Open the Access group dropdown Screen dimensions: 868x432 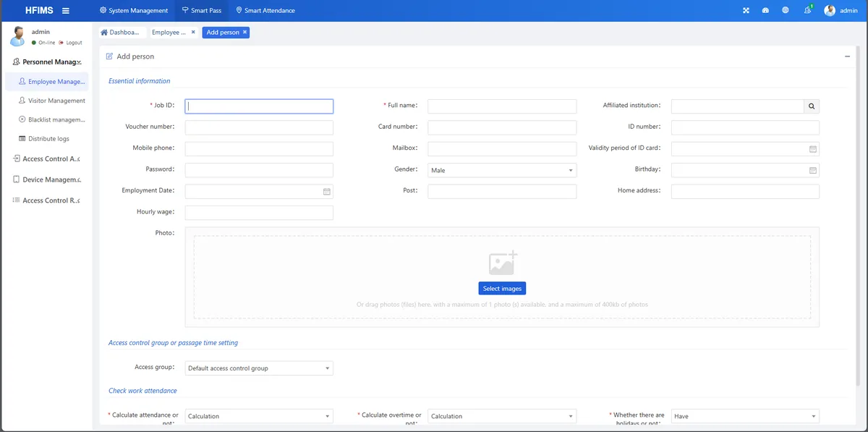[259, 368]
